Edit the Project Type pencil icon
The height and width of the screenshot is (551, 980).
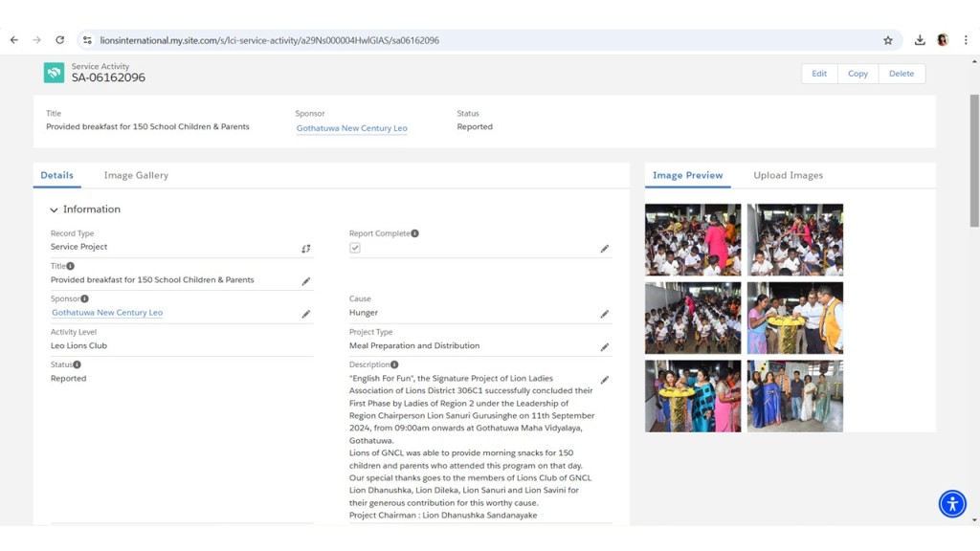coord(605,346)
